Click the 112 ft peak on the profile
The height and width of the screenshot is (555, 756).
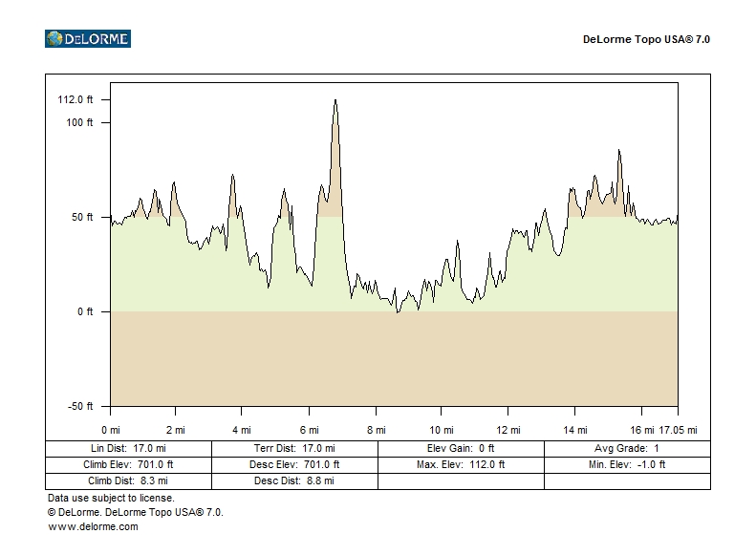[335, 100]
